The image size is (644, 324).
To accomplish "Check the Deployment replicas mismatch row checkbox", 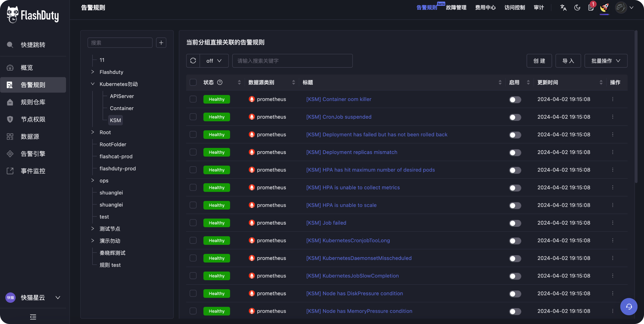I will (x=193, y=152).
